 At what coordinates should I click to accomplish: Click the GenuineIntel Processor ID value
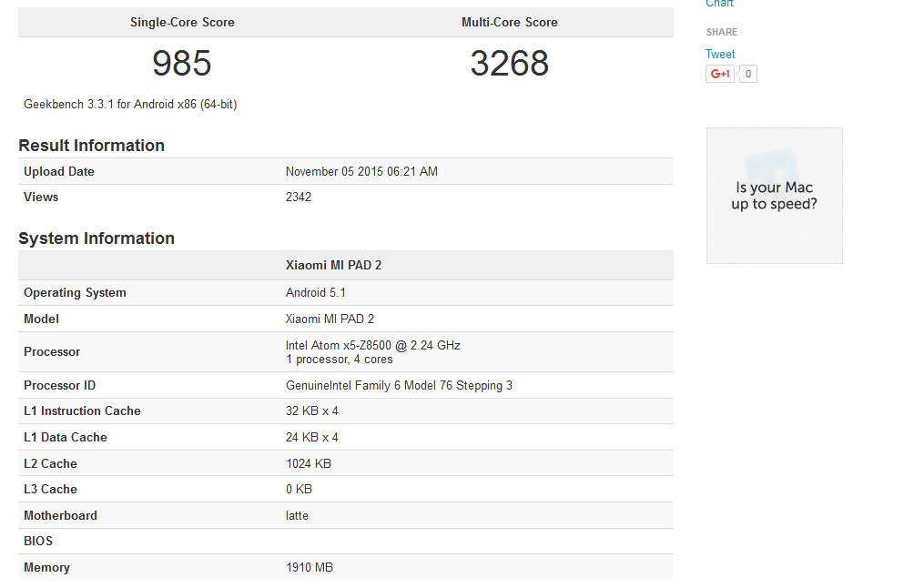tap(399, 386)
